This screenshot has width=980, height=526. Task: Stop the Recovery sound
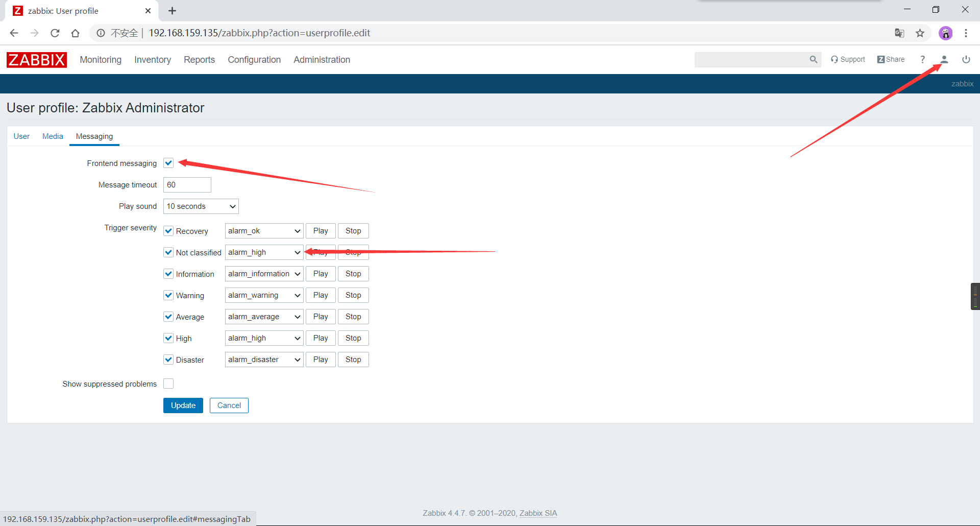point(353,231)
